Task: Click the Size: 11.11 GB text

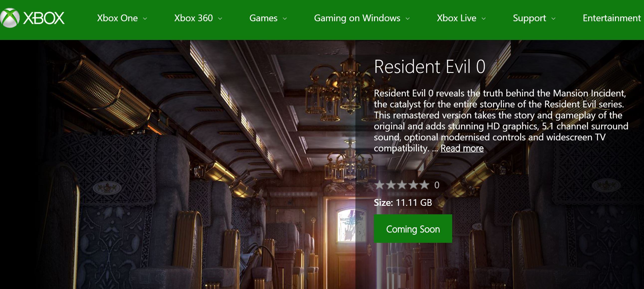Action: point(403,203)
